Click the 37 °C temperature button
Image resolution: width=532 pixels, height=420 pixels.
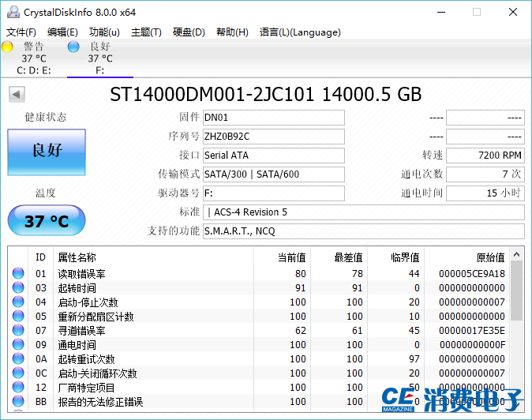tap(47, 221)
